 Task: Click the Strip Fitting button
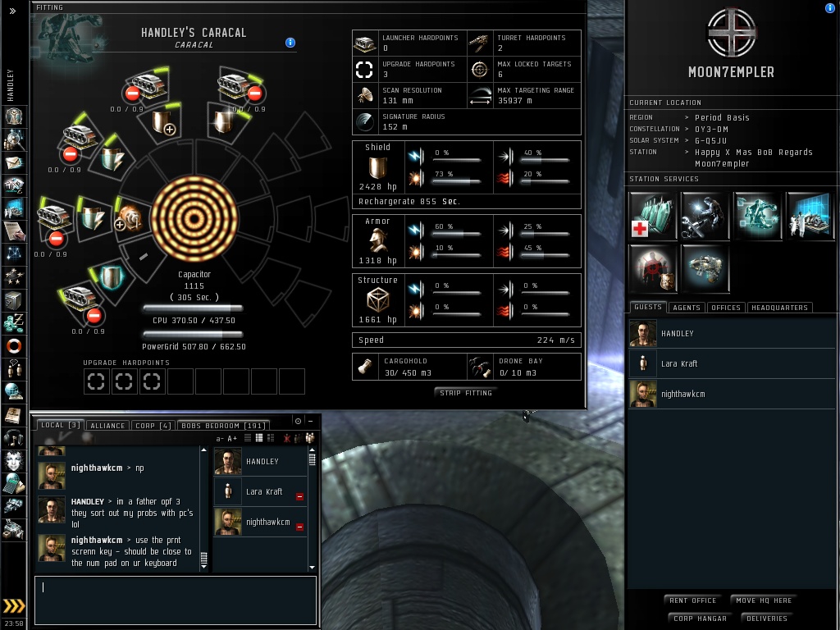[466, 393]
